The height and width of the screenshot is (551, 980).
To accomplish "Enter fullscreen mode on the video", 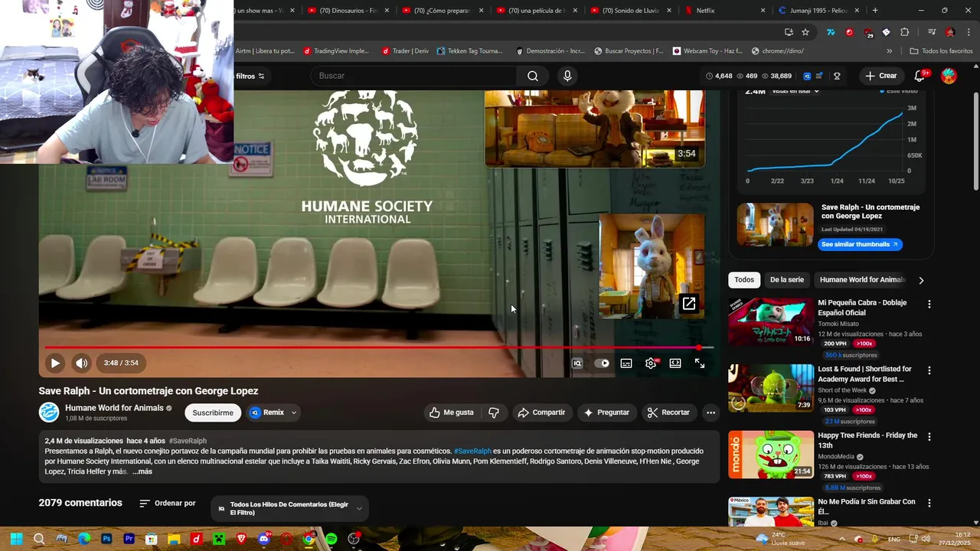I will coord(700,364).
